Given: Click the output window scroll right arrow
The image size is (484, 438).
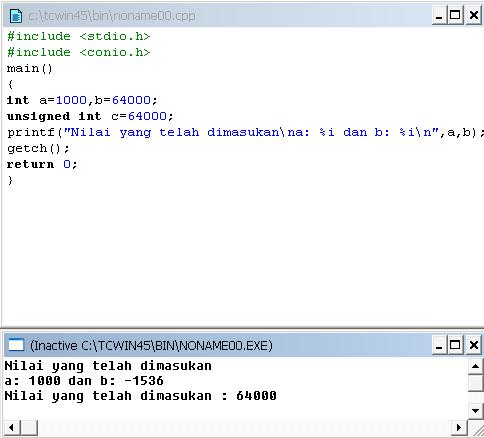Looking at the screenshot, I should (x=460, y=428).
